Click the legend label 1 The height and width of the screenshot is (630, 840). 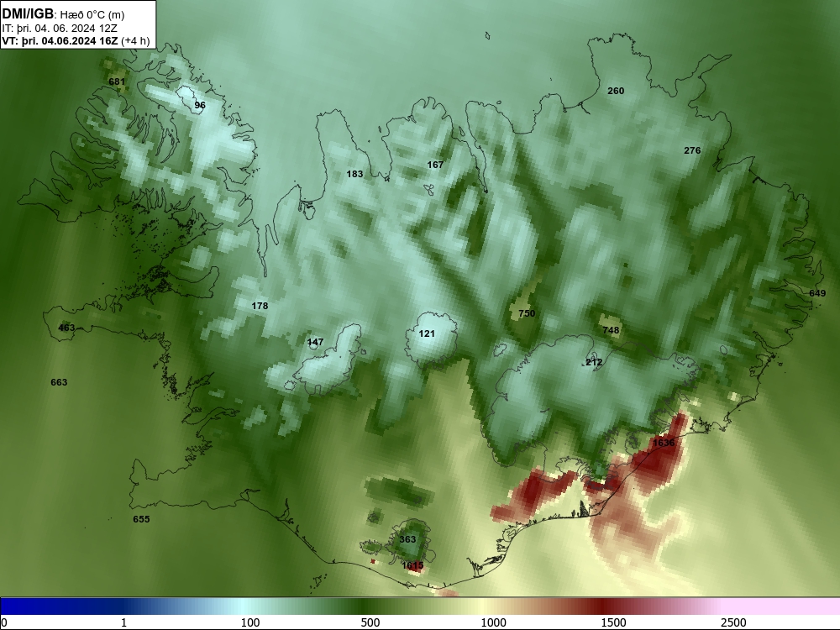click(123, 622)
